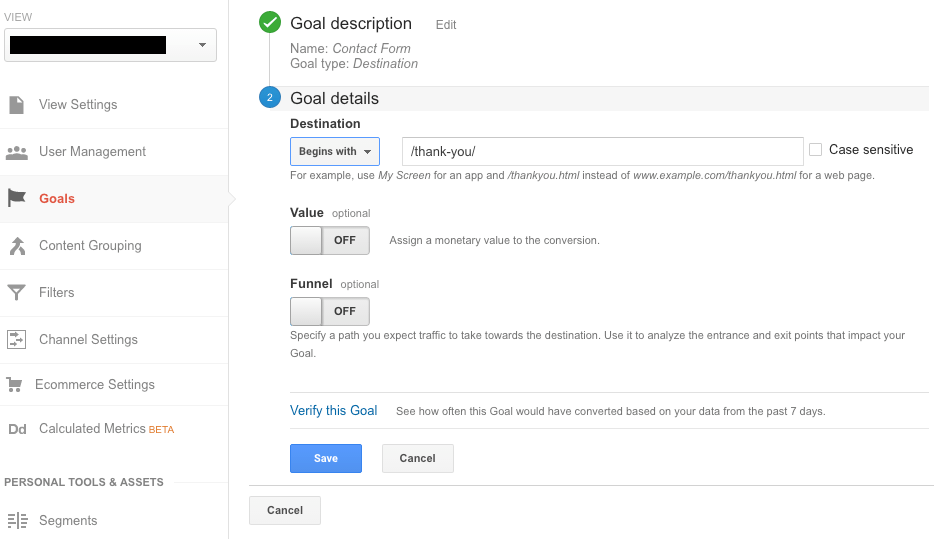Click the Ecommerce Settings cart icon
Image resolution: width=934 pixels, height=539 pixels.
tap(15, 385)
